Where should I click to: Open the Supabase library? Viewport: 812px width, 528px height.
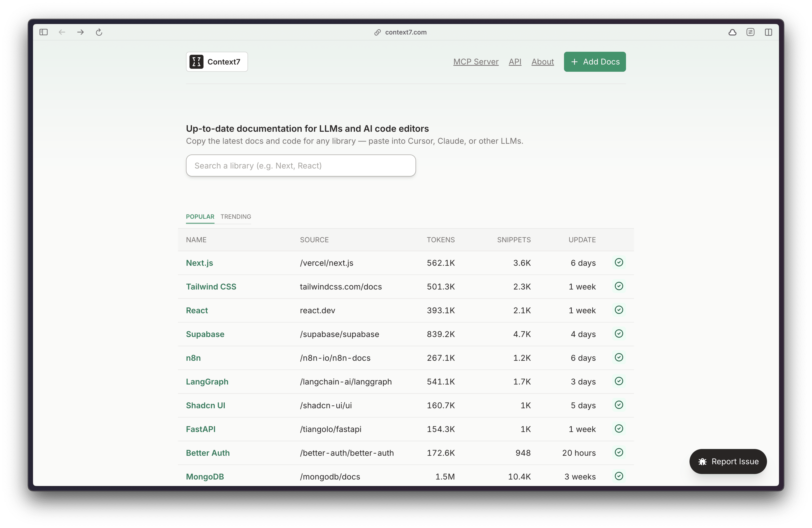205,334
